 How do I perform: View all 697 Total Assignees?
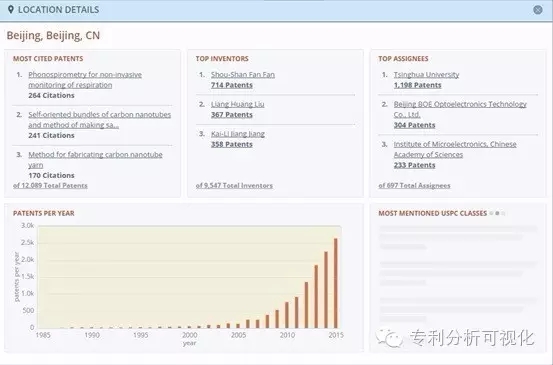[414, 185]
